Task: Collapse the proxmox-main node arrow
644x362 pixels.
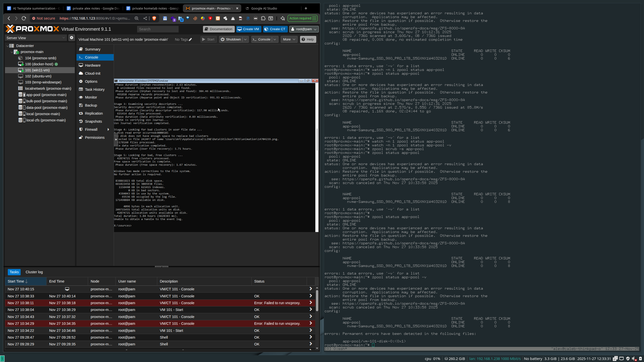Action: [x=12, y=52]
